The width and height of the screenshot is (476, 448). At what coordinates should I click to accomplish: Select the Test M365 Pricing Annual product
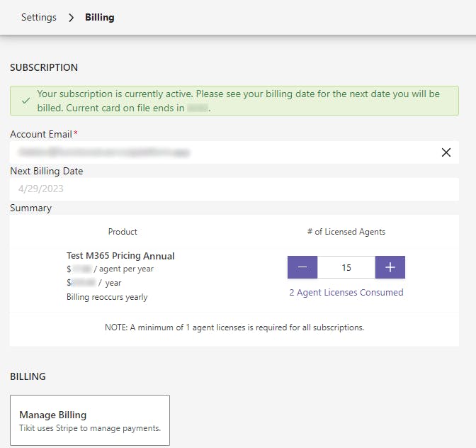(120, 256)
